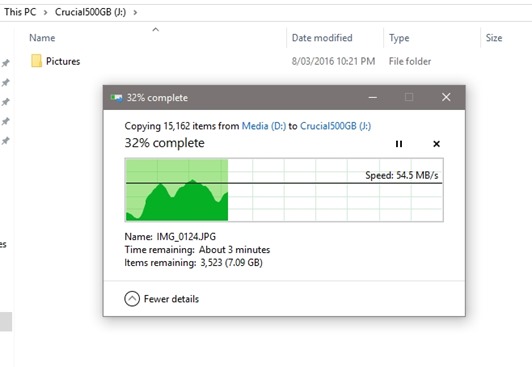Expand the chevron after This PC

(x=45, y=13)
